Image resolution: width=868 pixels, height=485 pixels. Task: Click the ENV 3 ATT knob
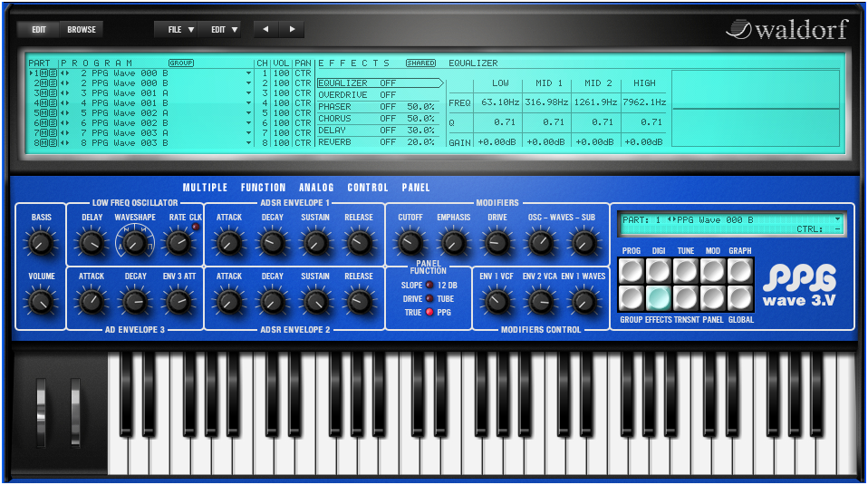178,301
